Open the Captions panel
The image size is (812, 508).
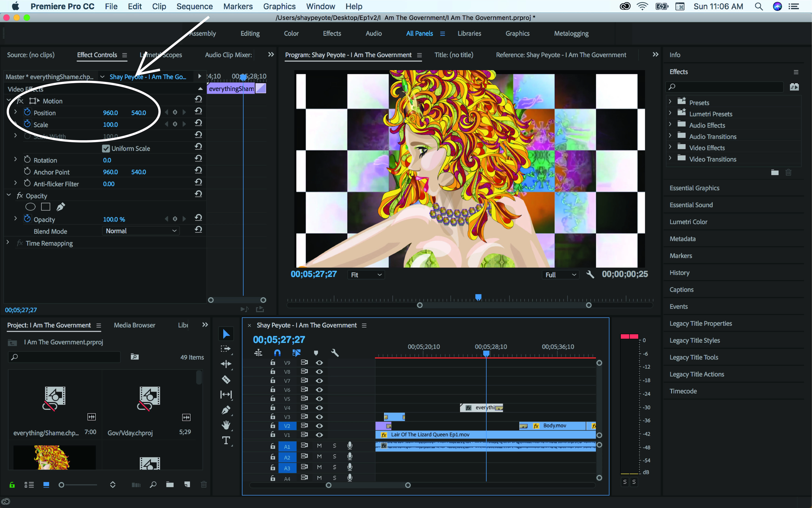(x=681, y=290)
